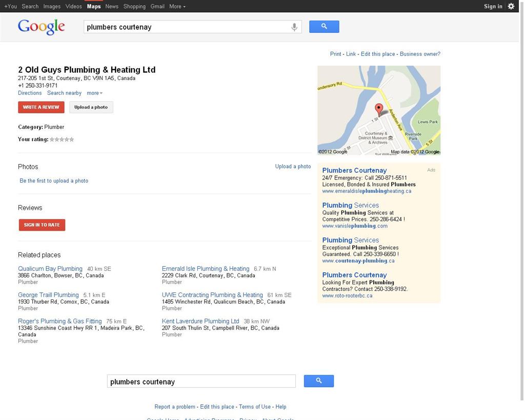Image resolution: width=525 pixels, height=420 pixels.
Task: Expand the 'more' dropdown under address
Action: point(94,93)
